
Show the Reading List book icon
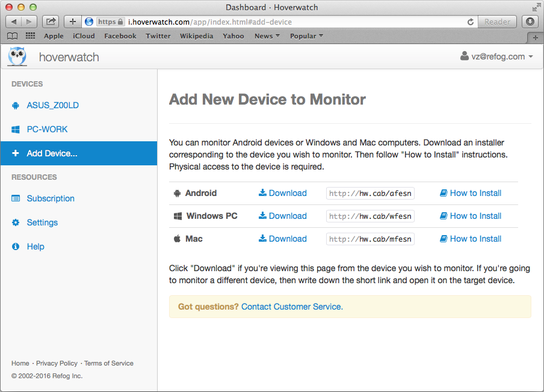13,36
